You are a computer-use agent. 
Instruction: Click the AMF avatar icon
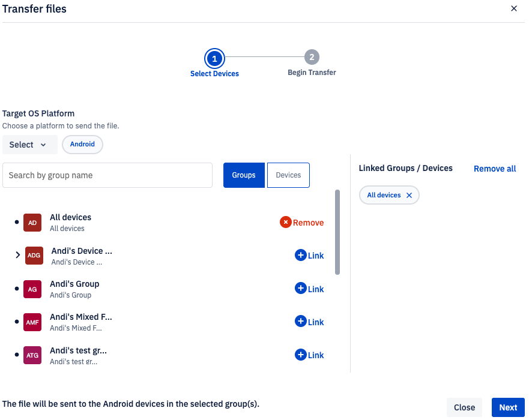tap(32, 322)
